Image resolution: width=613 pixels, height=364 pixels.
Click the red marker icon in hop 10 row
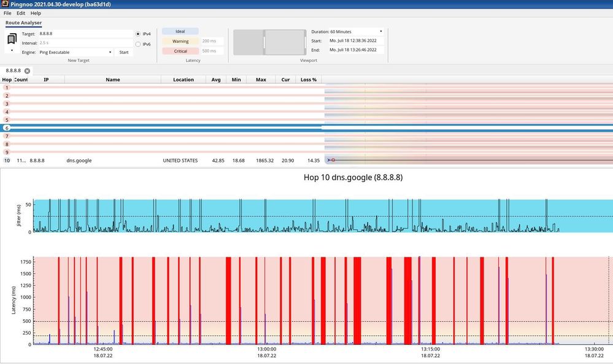click(x=333, y=160)
